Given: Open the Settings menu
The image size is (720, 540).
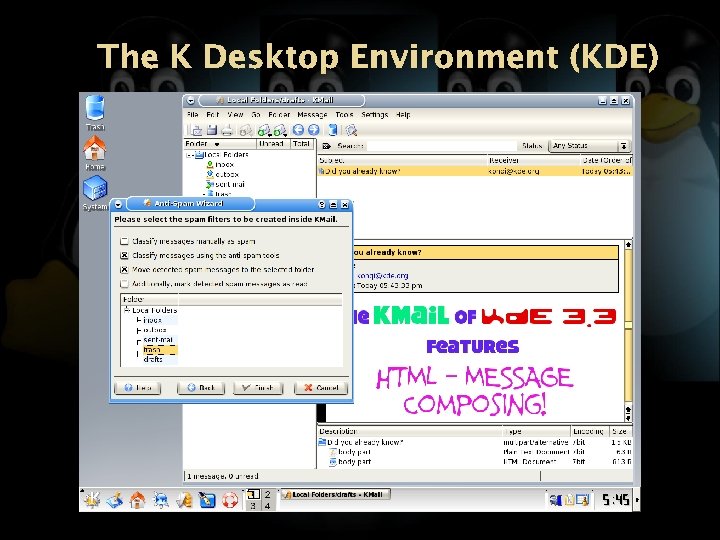Looking at the screenshot, I should coord(375,115).
